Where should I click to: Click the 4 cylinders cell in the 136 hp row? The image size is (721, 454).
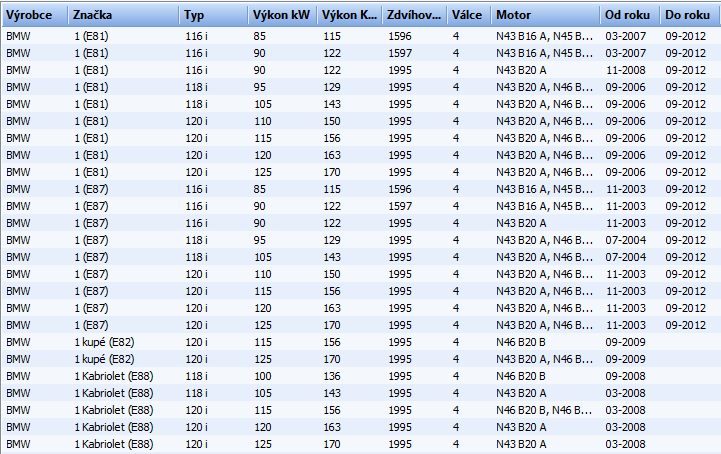[456, 376]
